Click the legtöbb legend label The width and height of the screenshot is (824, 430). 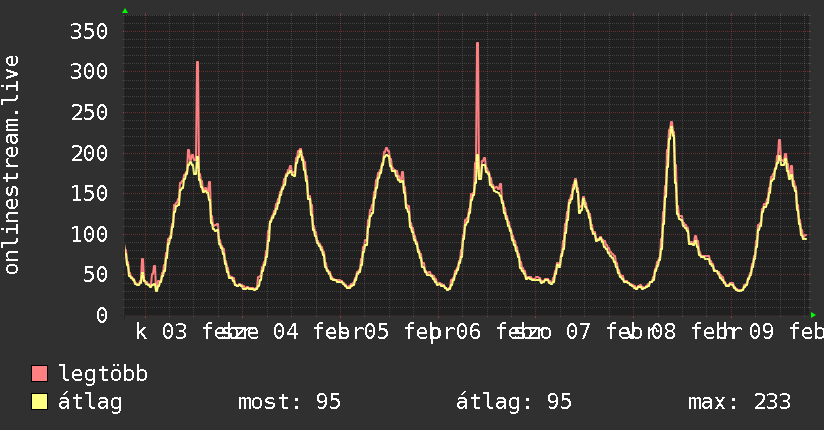click(x=104, y=373)
